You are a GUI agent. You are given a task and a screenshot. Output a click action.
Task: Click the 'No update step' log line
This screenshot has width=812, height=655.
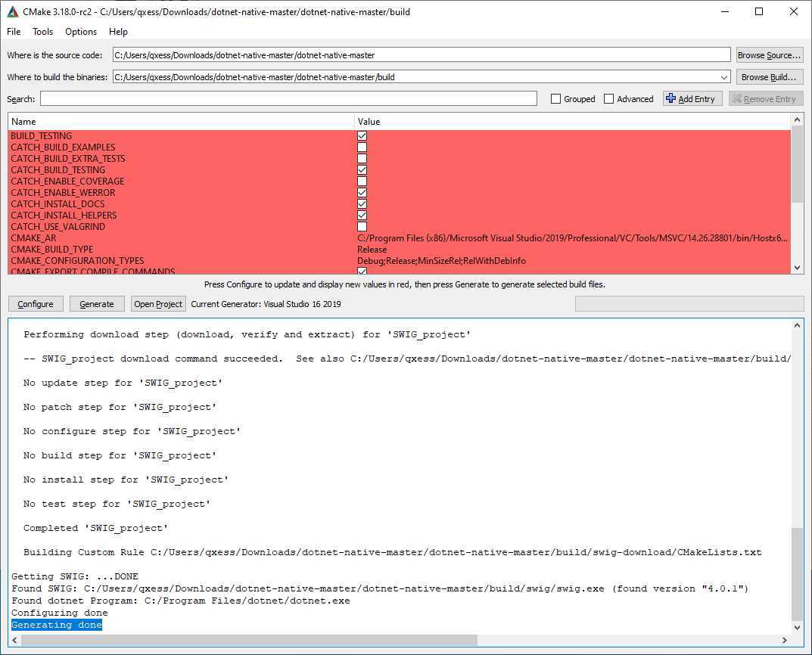click(x=123, y=383)
